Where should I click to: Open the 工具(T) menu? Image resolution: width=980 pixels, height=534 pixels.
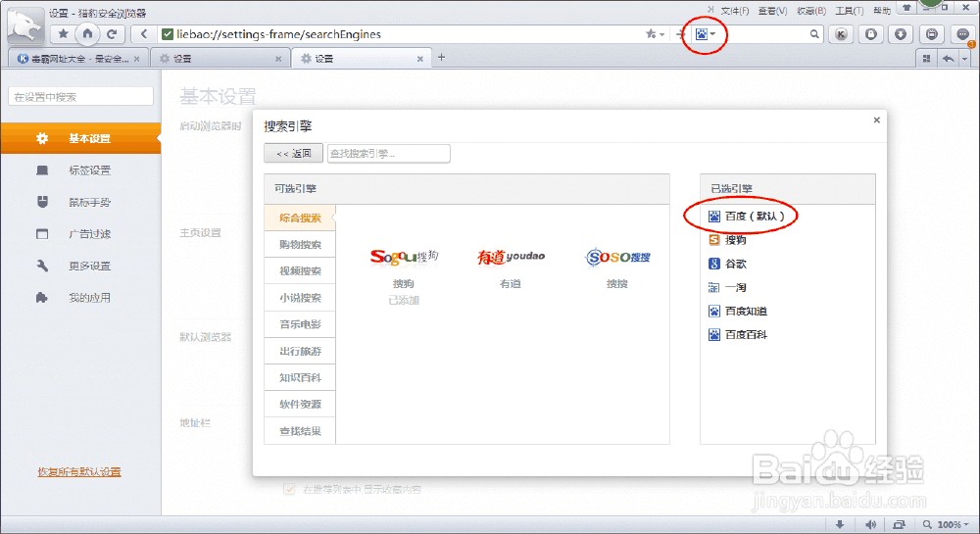click(850, 11)
